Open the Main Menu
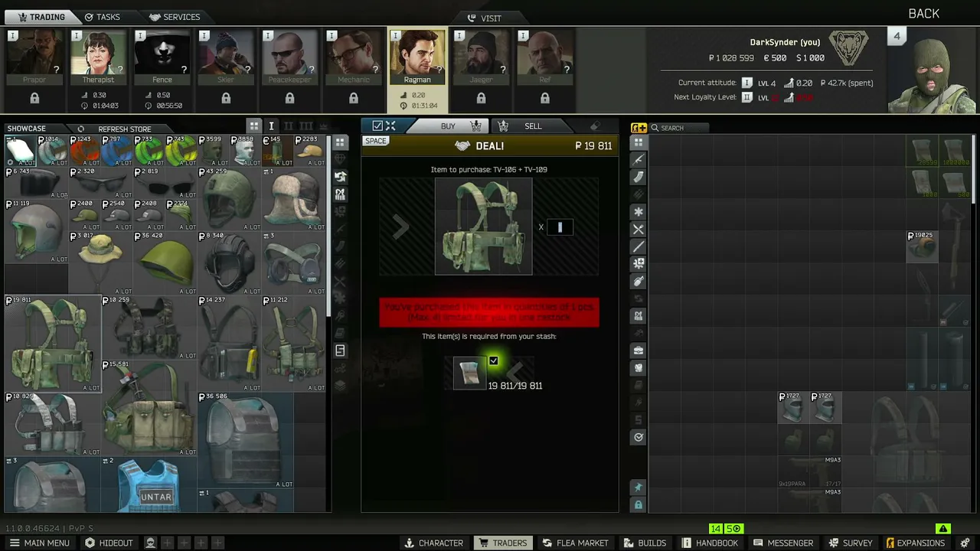The width and height of the screenshot is (980, 551). point(39,543)
